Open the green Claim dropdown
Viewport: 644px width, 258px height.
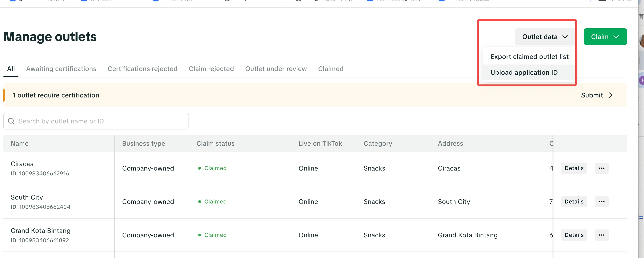click(x=605, y=37)
